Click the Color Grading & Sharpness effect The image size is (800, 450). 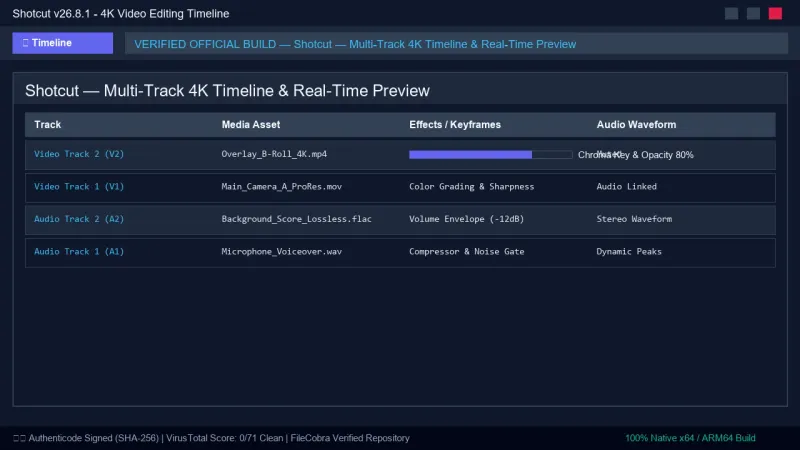471,187
